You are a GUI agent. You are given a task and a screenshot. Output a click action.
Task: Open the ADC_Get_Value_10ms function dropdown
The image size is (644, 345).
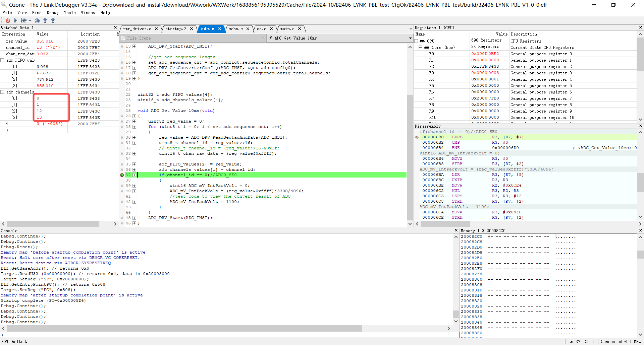pos(410,38)
